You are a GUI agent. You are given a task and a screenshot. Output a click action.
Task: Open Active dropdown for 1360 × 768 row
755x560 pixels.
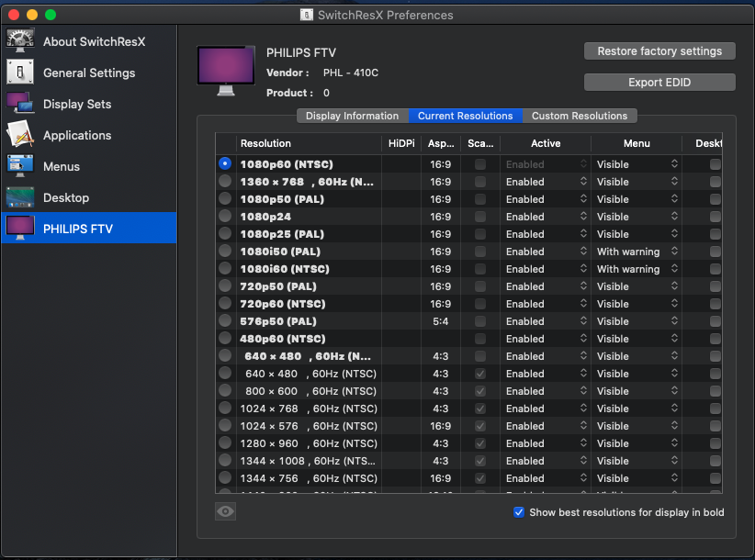coord(546,182)
